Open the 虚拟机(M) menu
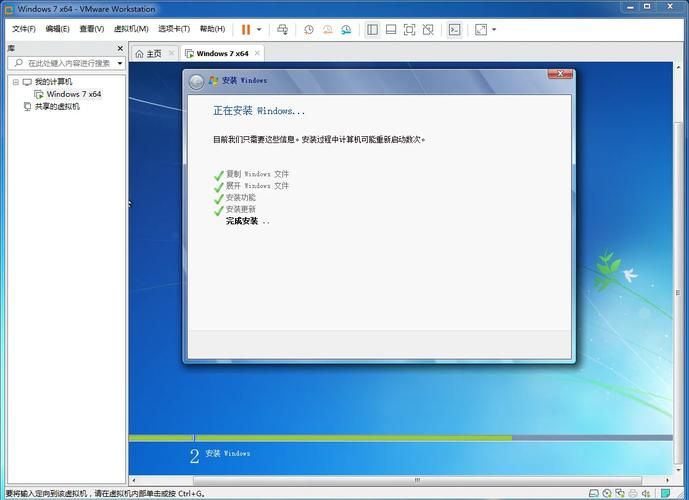689x500 pixels. coord(131,29)
